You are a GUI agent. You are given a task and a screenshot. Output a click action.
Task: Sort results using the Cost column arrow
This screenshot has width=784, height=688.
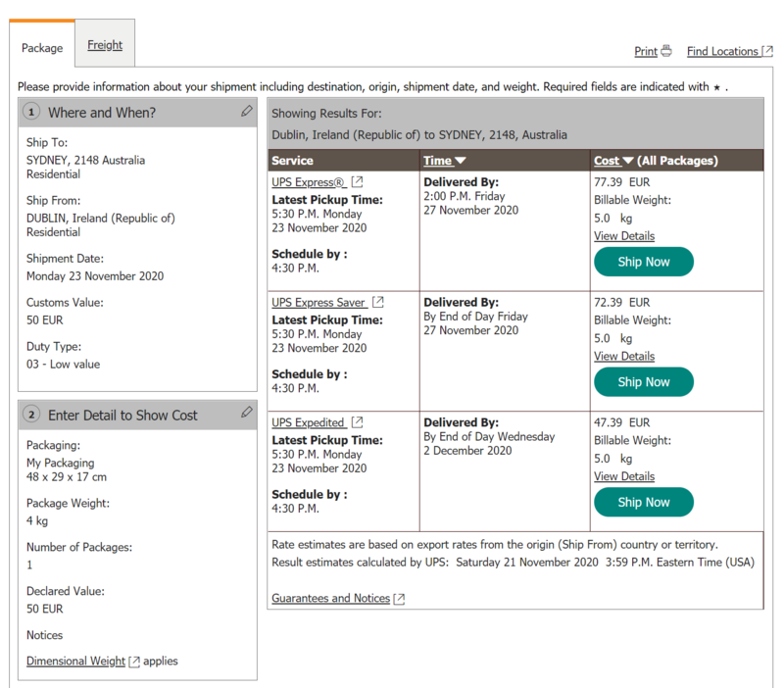tap(628, 161)
